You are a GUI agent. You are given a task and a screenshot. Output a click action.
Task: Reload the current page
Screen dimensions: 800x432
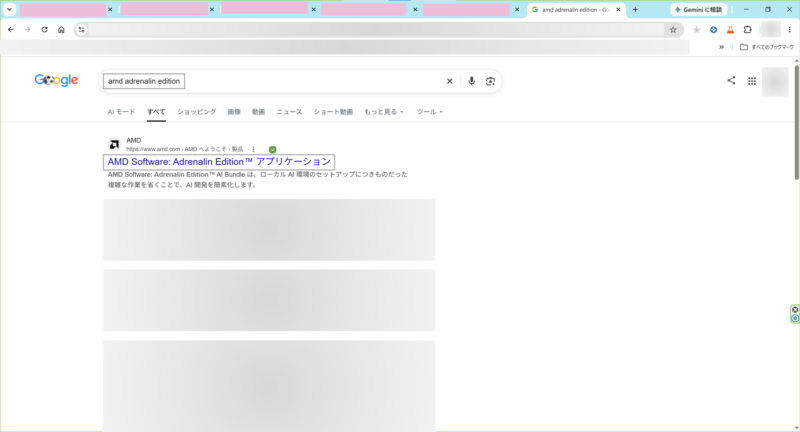point(44,30)
